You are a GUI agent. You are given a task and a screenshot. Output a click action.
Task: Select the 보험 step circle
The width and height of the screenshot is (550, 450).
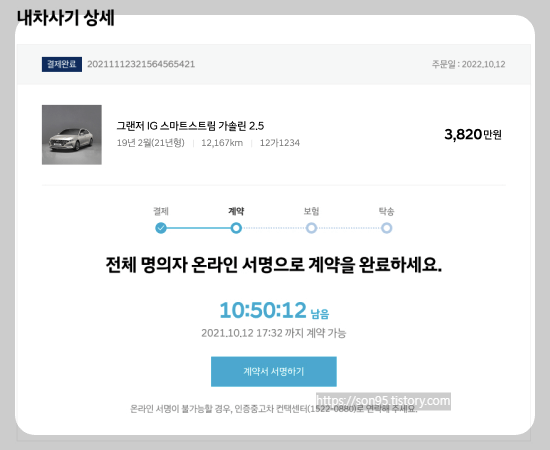[x=311, y=228]
